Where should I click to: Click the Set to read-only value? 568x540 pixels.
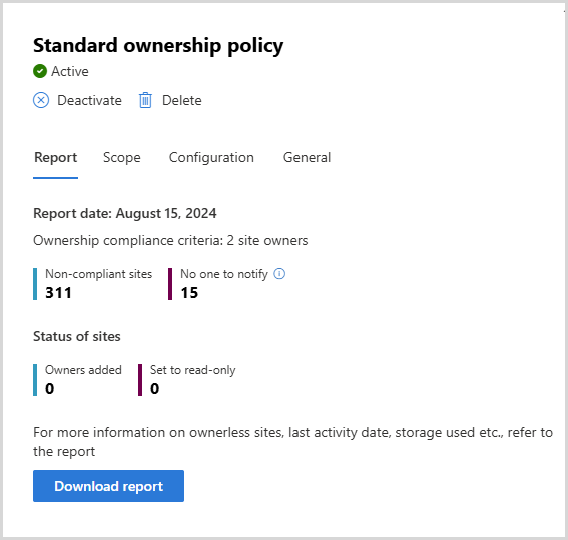tap(155, 389)
